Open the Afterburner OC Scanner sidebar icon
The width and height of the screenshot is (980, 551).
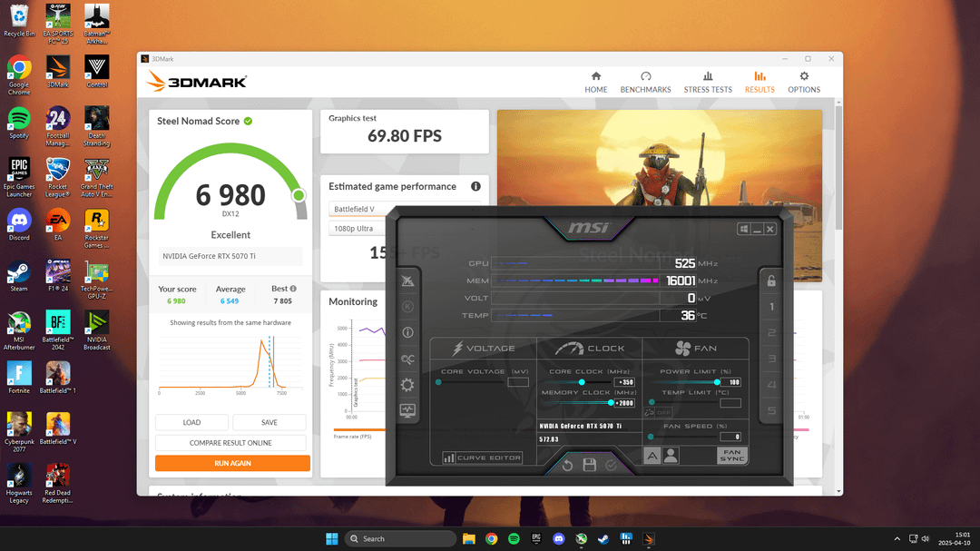(407, 359)
